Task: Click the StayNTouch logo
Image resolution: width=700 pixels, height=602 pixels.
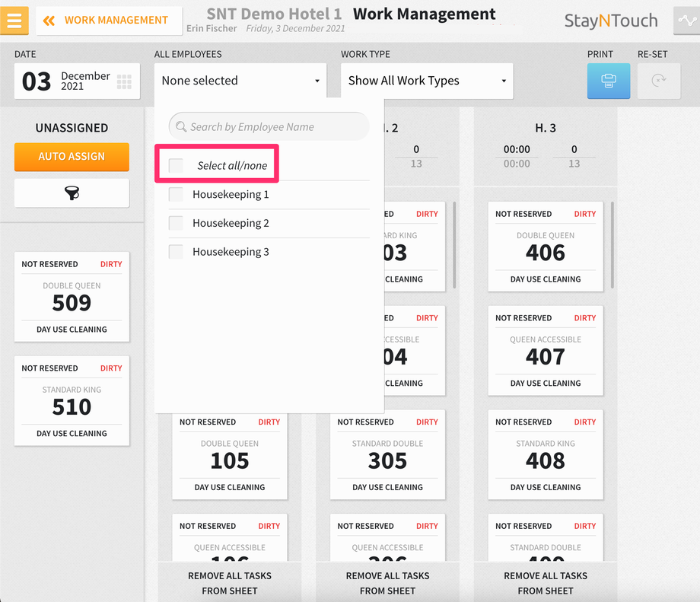Action: pos(611,21)
